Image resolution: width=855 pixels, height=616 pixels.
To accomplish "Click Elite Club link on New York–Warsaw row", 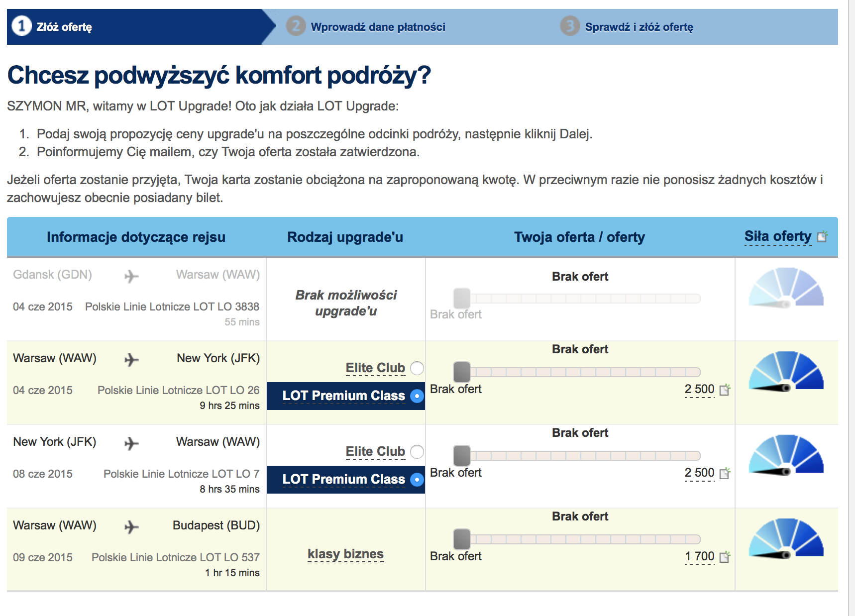I will click(x=375, y=451).
